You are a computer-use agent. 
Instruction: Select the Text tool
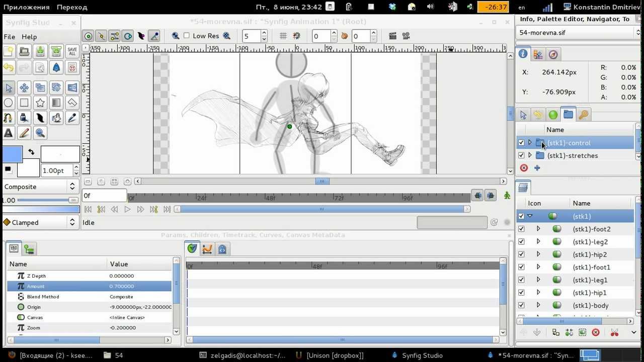9,133
